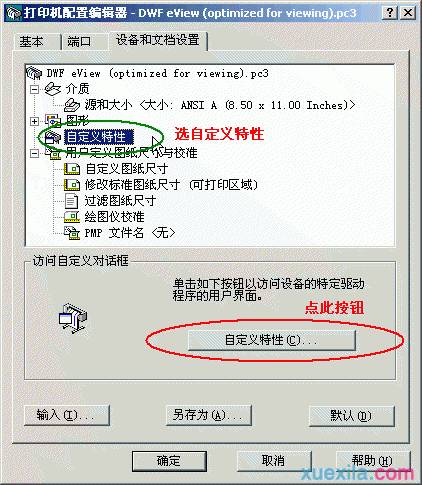Click the DWF eView root printer icon
Viewport: 422px width, 485px height.
click(34, 73)
